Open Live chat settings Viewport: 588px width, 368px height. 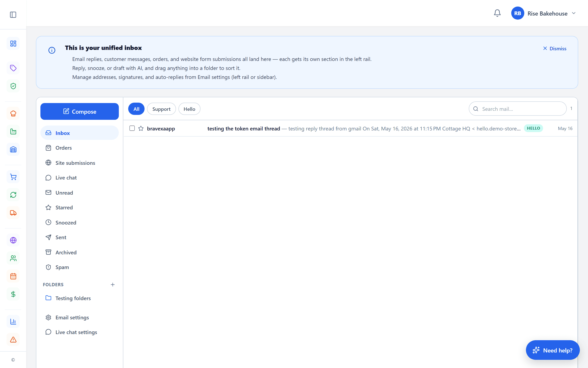[79, 332]
